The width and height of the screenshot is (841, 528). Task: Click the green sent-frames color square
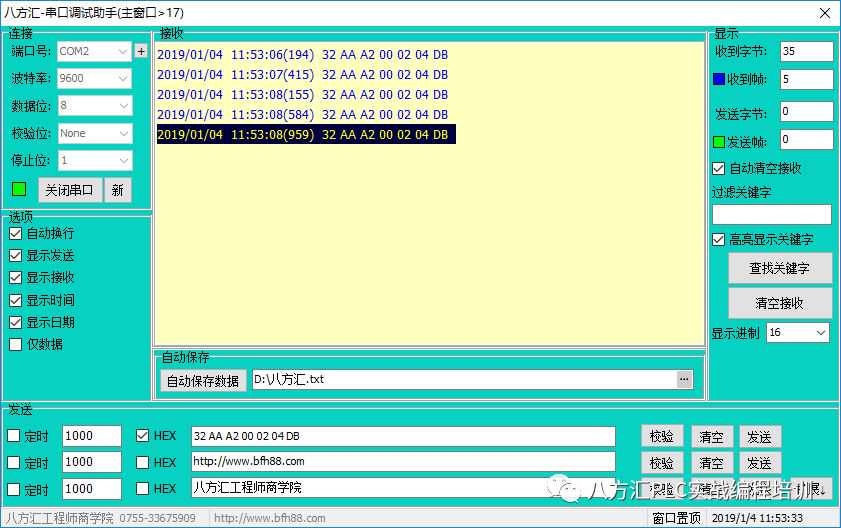[719, 141]
